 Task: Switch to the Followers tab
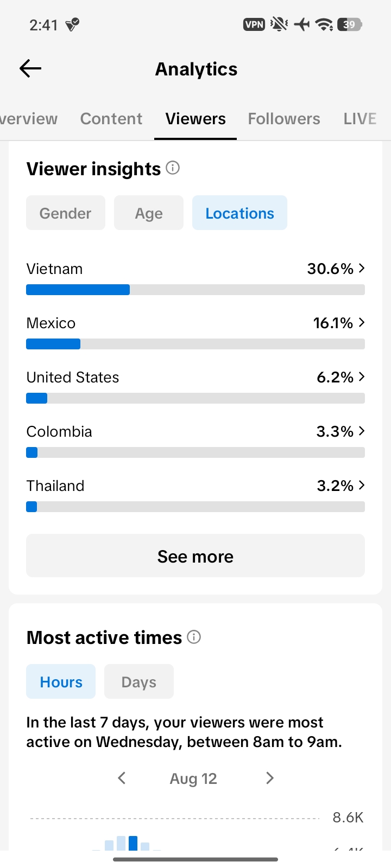pos(284,119)
